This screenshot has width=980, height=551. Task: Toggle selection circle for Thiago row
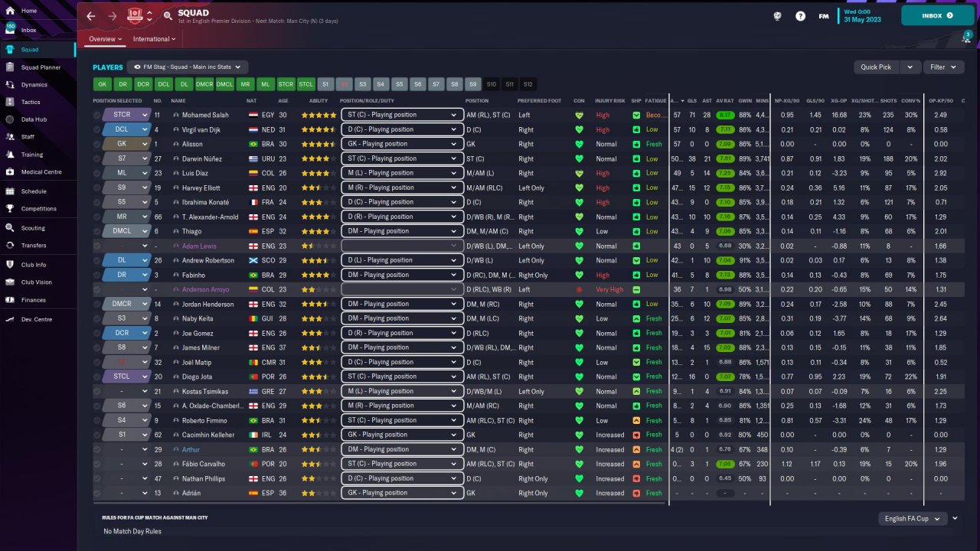coord(97,231)
